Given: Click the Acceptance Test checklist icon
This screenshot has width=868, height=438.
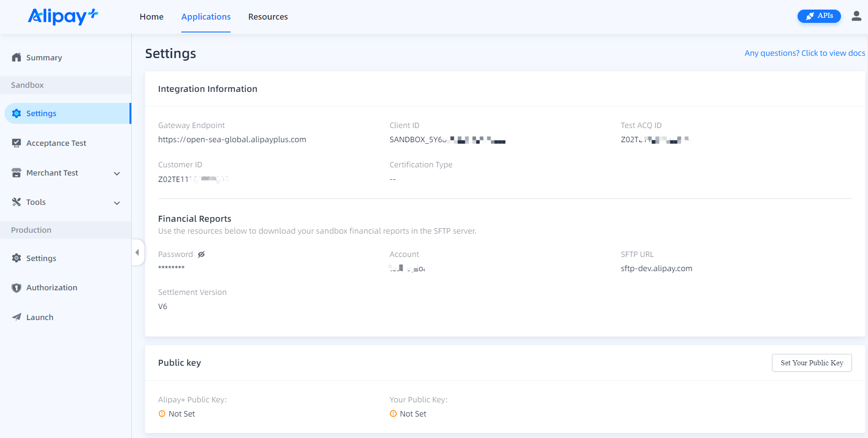Looking at the screenshot, I should [x=16, y=143].
